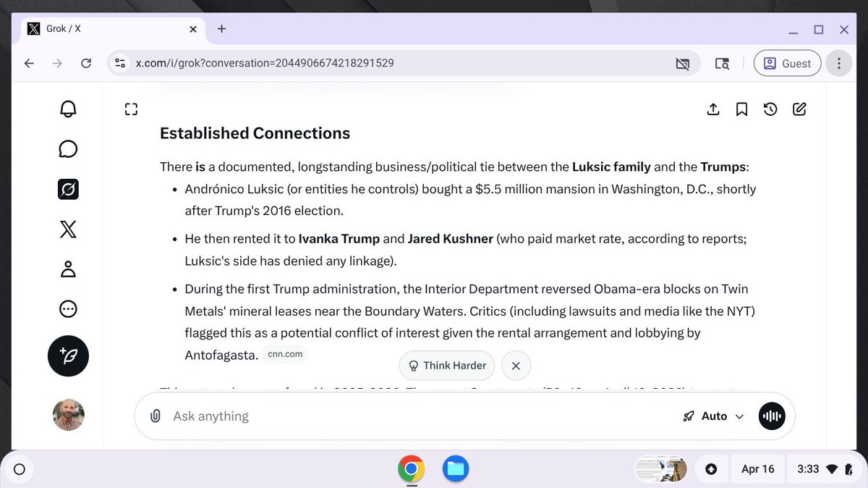Image resolution: width=868 pixels, height=488 pixels.
Task: Start a new chat with the edit icon
Action: point(799,109)
